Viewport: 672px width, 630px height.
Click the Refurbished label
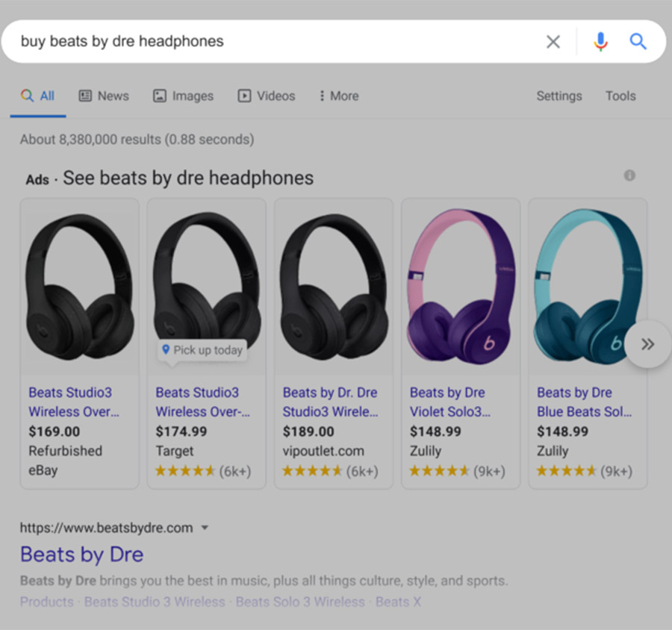click(x=65, y=451)
